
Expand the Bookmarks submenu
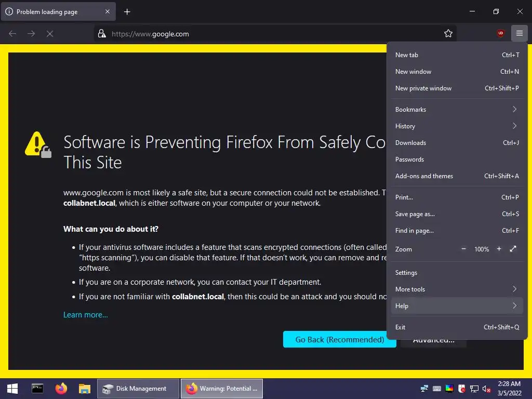click(457, 109)
